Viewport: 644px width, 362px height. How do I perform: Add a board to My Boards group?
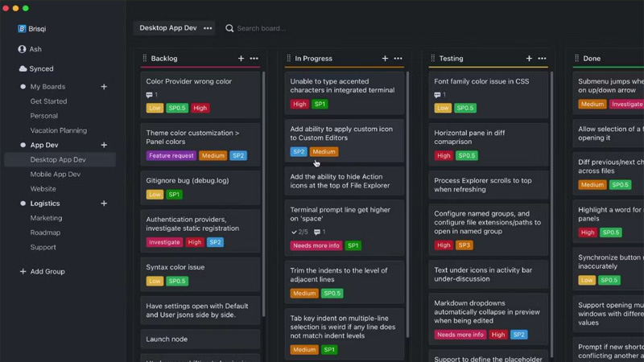point(104,87)
